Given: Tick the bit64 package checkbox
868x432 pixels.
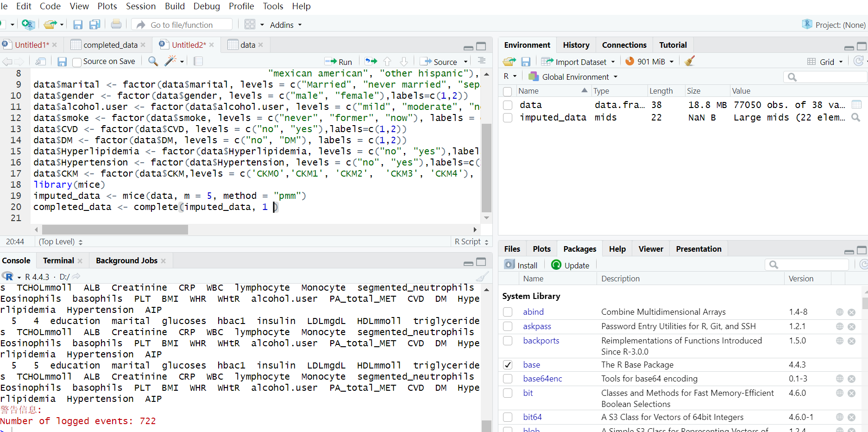Looking at the screenshot, I should pyautogui.click(x=508, y=417).
